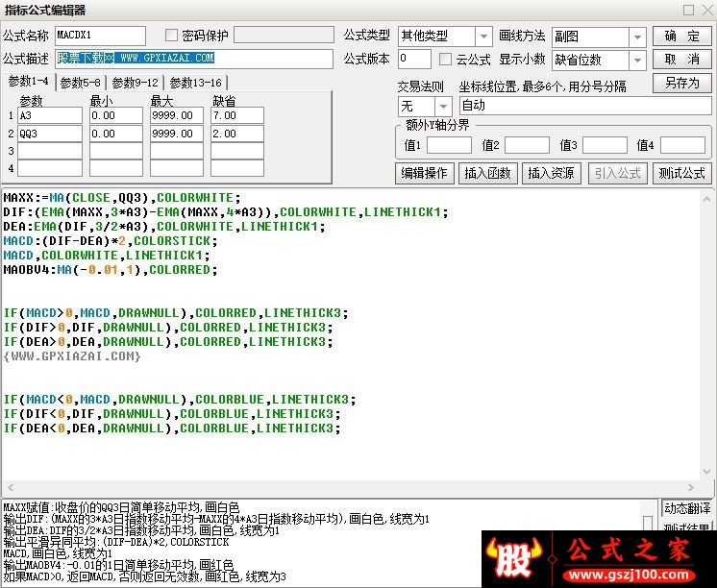This screenshot has width=717, height=588.
Task: Click the 确定 confirm button
Action: point(681,37)
